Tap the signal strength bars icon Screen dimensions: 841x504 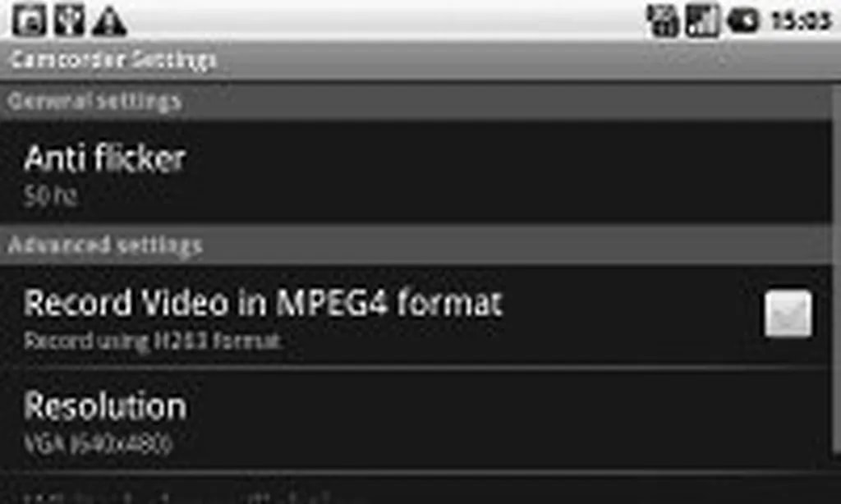pyautogui.click(x=702, y=21)
